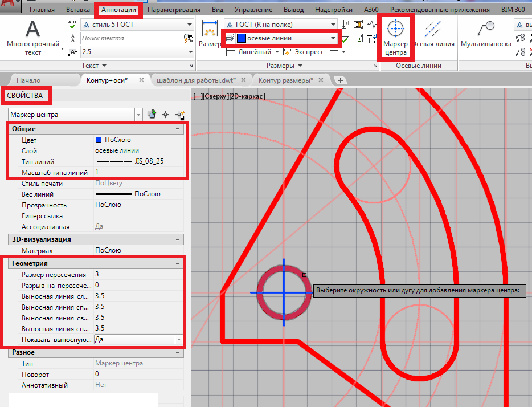Collapse the Геометрия section
This screenshot has width=532, height=407.
[x=179, y=263]
